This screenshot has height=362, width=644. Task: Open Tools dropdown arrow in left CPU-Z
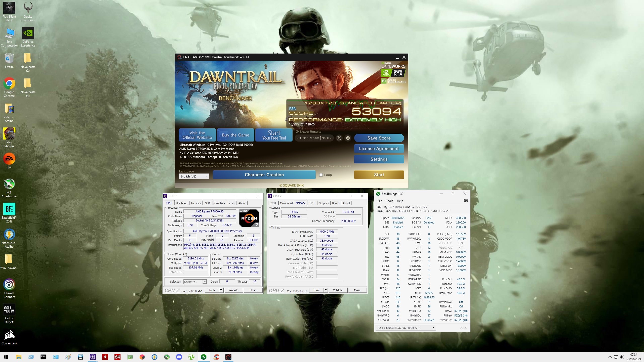[x=221, y=290]
